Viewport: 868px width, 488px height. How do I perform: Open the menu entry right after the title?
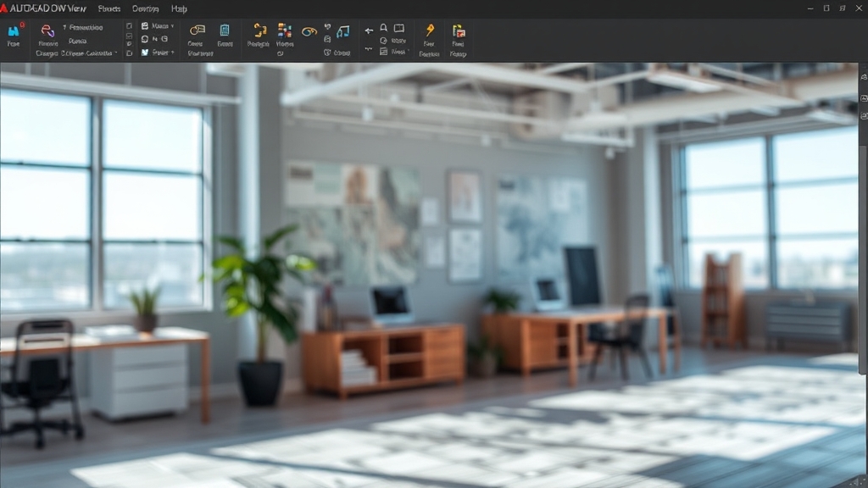click(109, 8)
